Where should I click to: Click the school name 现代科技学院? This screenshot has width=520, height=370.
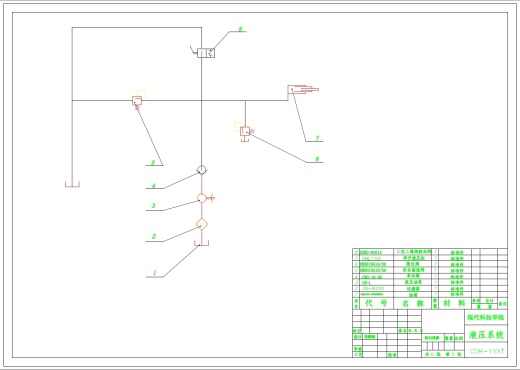click(486, 317)
